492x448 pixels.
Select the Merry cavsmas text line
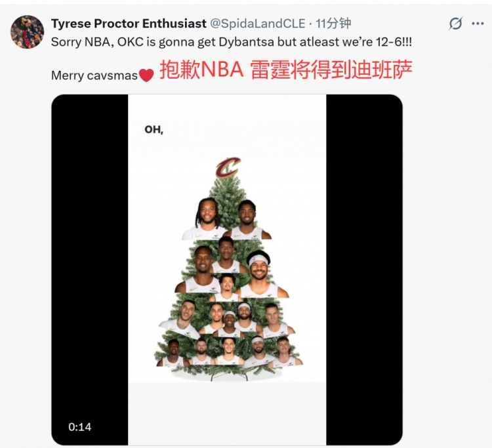(94, 75)
